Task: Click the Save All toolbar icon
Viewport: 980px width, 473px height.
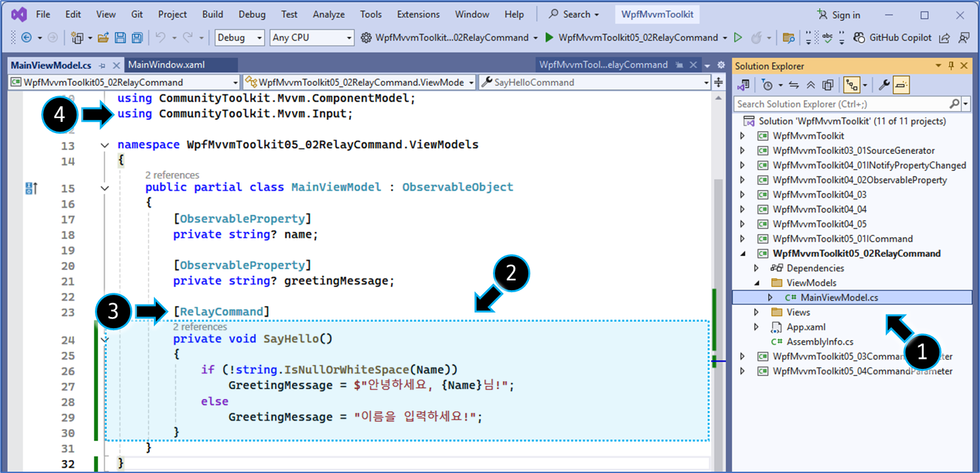Action: pos(137,38)
